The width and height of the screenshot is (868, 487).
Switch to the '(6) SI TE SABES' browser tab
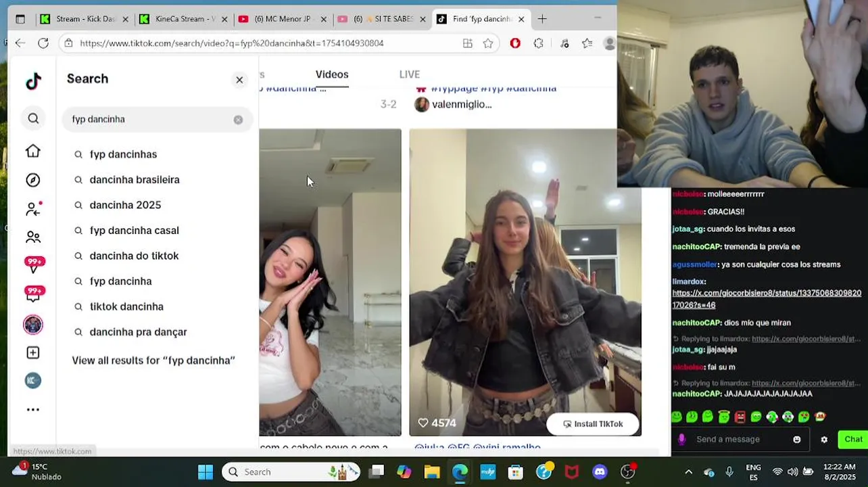click(x=381, y=19)
